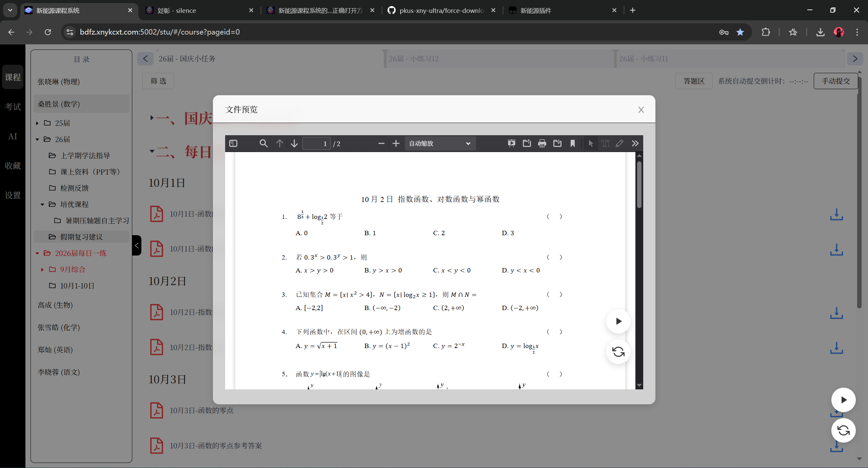
Task: Expand the 25届 folder
Action: [x=37, y=123]
